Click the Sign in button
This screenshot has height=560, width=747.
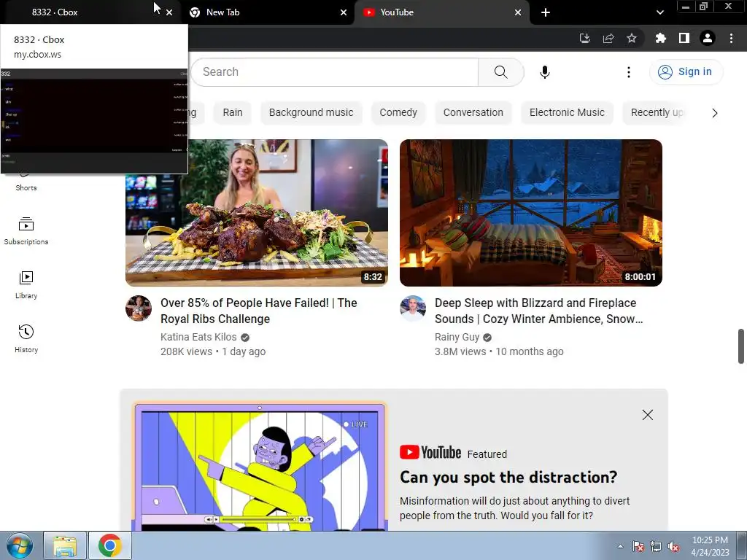click(x=686, y=72)
